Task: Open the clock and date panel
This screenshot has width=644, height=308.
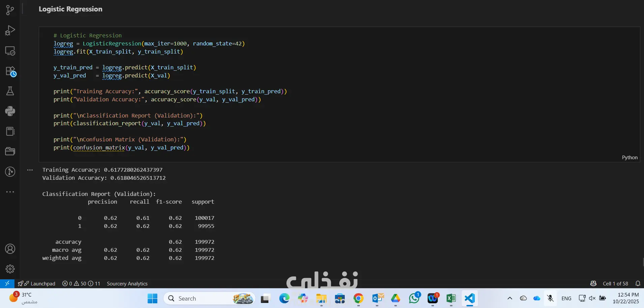Action: click(626, 298)
